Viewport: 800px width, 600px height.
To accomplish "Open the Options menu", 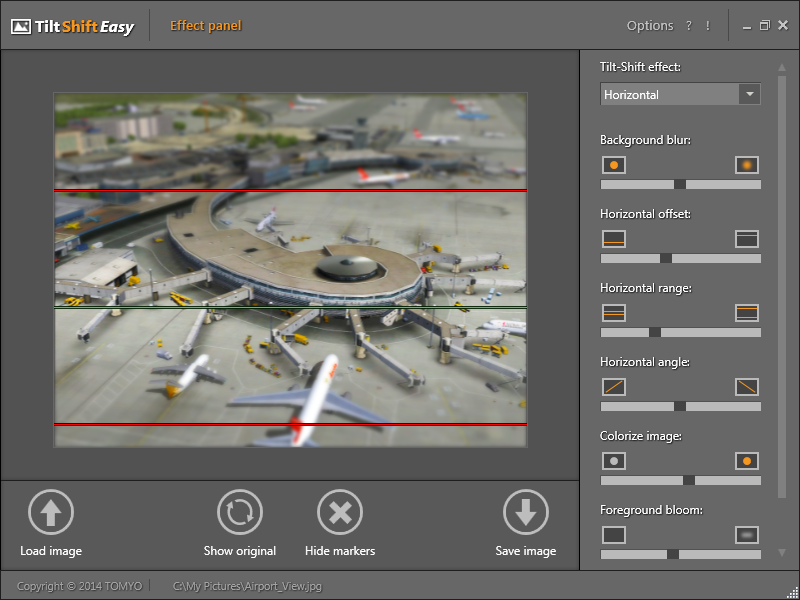I will [x=650, y=26].
